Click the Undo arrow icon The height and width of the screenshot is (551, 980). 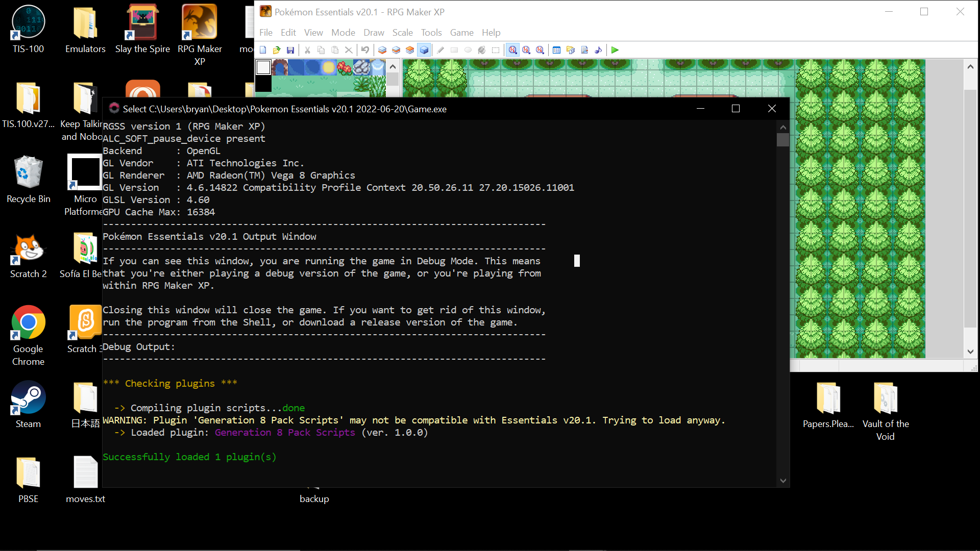(365, 50)
